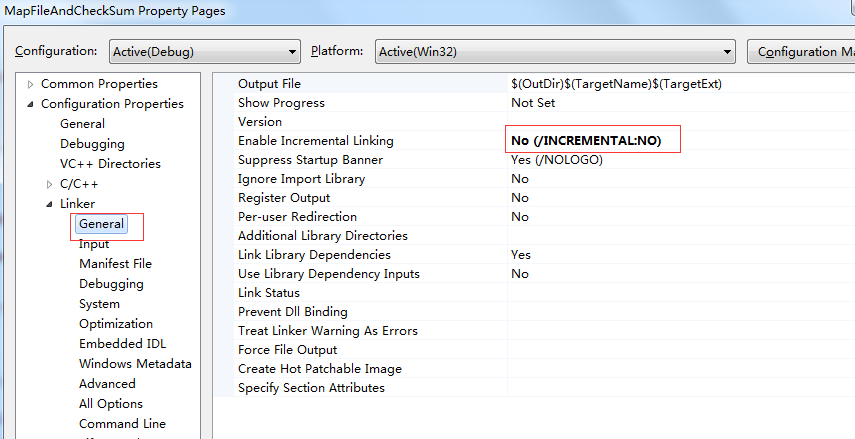Screen dimensions: 855x439
Task: Open the Linker Debugging page
Action: coord(111,284)
